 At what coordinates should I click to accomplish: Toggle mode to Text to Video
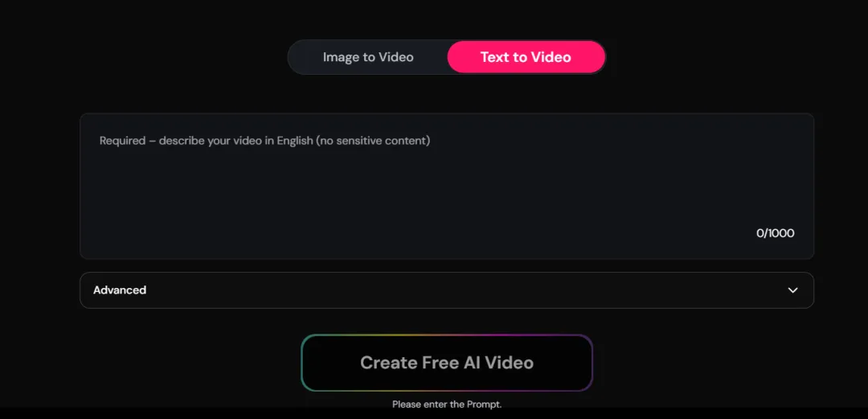[x=526, y=57]
